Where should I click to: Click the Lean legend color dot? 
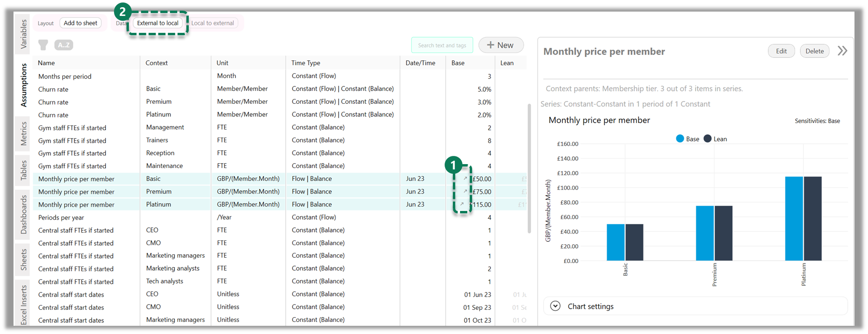coord(707,139)
